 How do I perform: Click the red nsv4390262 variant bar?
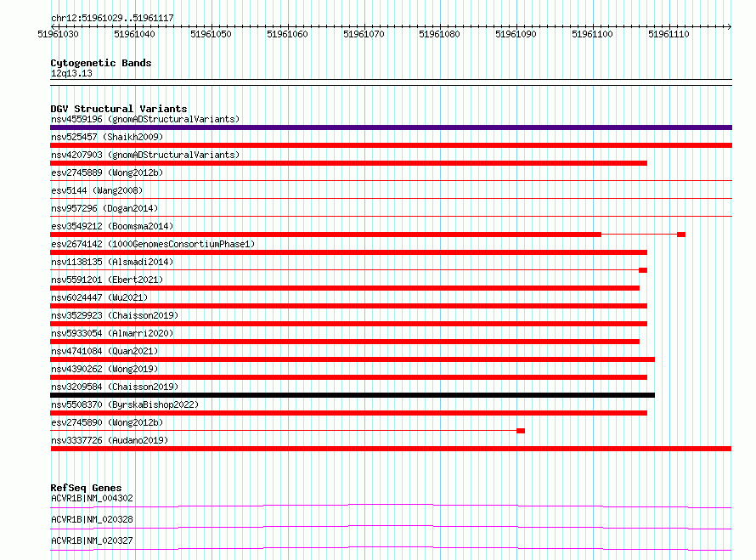tap(348, 377)
